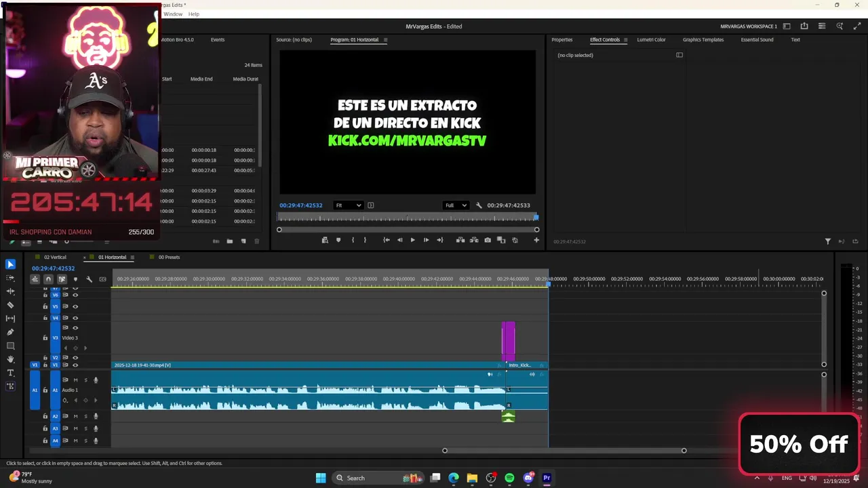
Task: Open the Fit zoom level dropdown
Action: click(x=348, y=205)
